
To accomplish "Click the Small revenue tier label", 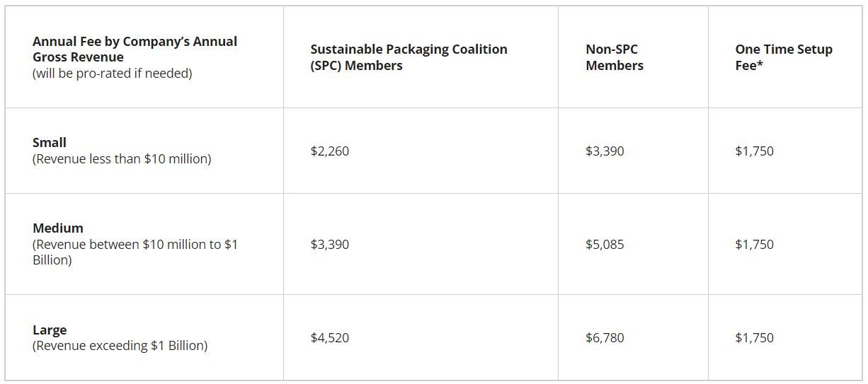I will [50, 142].
